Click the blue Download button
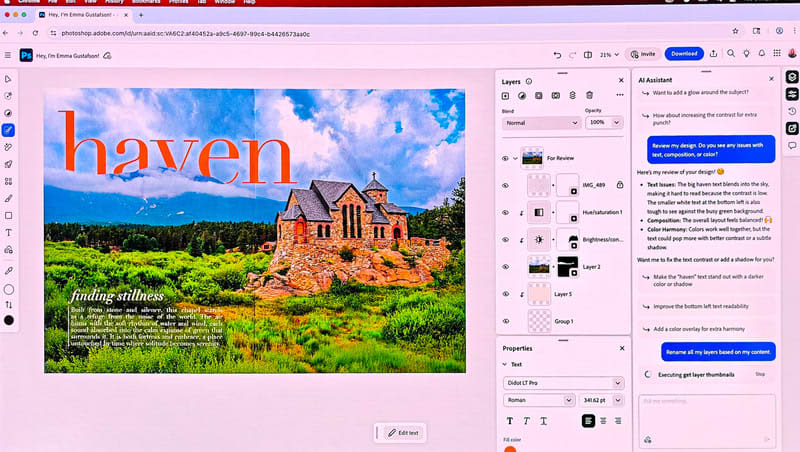This screenshot has height=452, width=800. coord(683,54)
